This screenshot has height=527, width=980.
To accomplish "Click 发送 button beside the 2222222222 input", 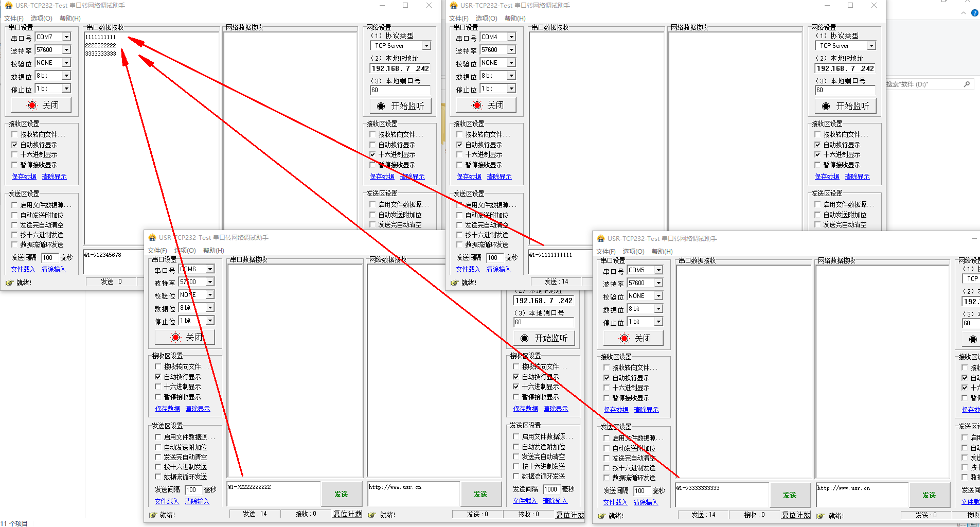I will coord(341,494).
